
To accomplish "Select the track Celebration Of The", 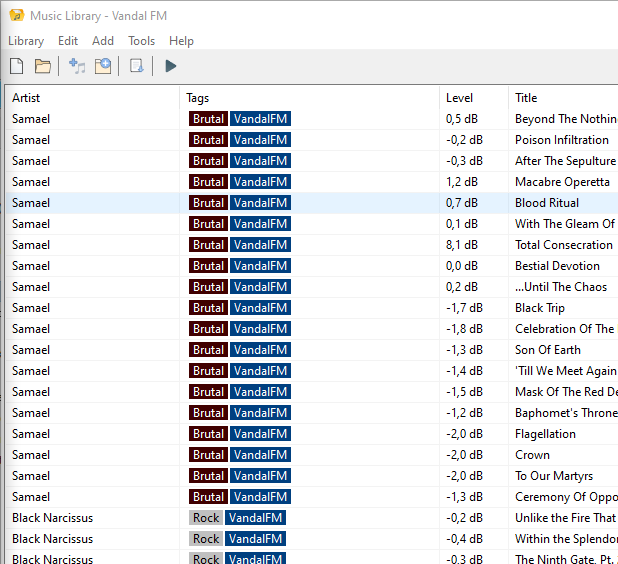I will [x=565, y=329].
